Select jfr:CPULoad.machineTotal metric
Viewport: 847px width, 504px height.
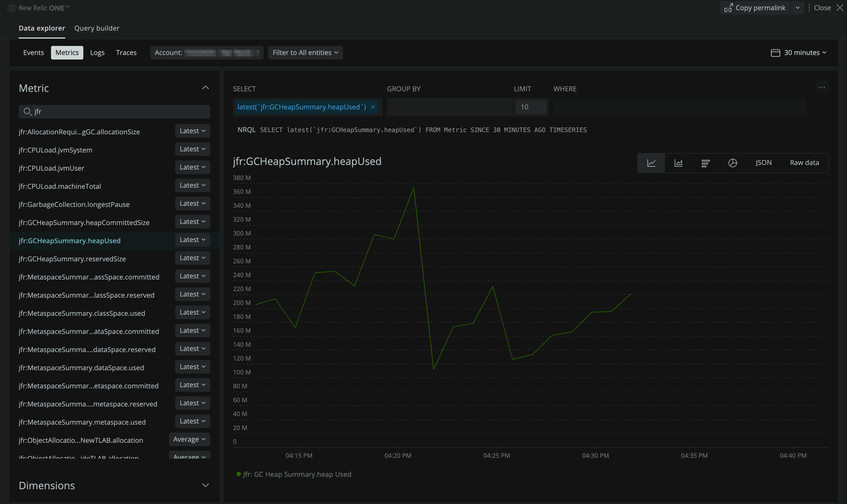pyautogui.click(x=60, y=186)
